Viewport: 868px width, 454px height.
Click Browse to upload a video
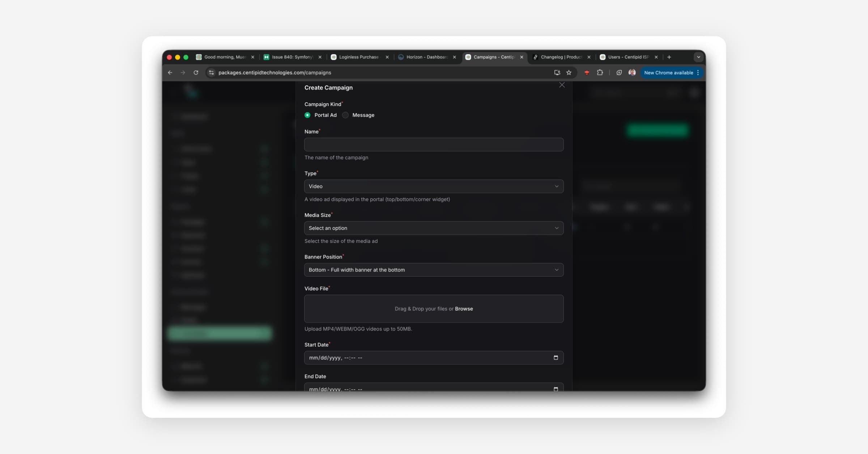464,309
